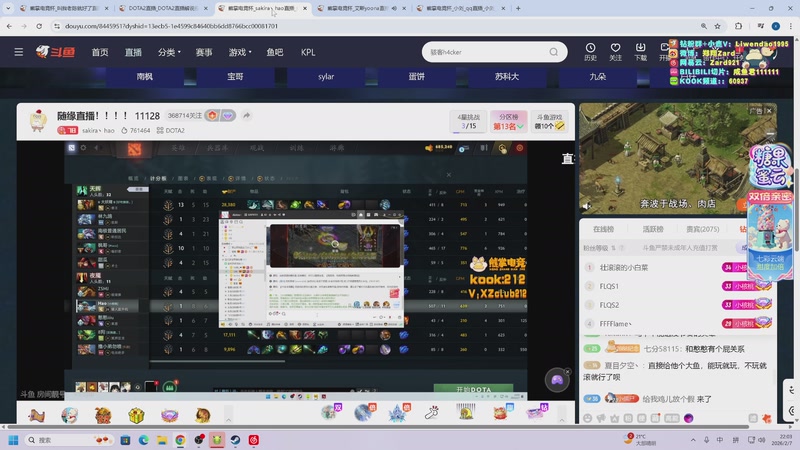Close the sidebar advertisement
This screenshot has width=800, height=450.
[769, 111]
